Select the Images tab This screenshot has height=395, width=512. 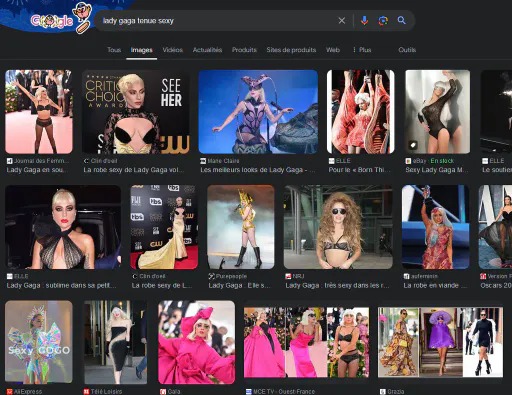[x=141, y=50]
